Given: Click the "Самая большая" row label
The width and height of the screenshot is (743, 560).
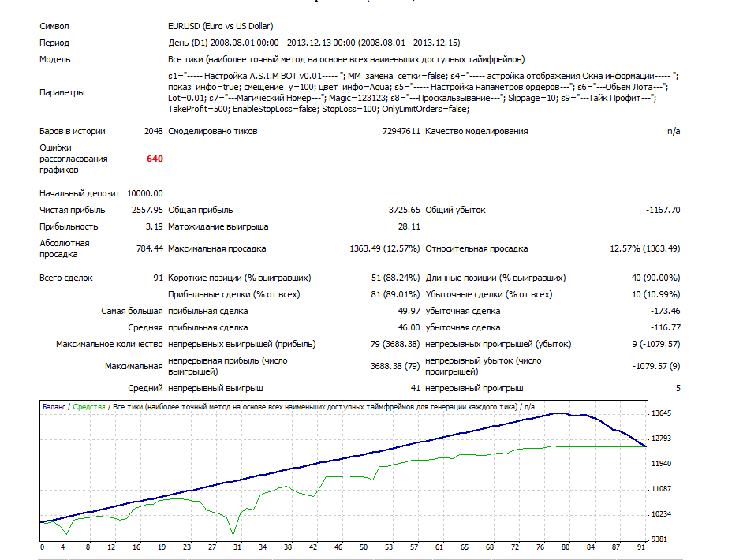Looking at the screenshot, I should pos(132,312).
